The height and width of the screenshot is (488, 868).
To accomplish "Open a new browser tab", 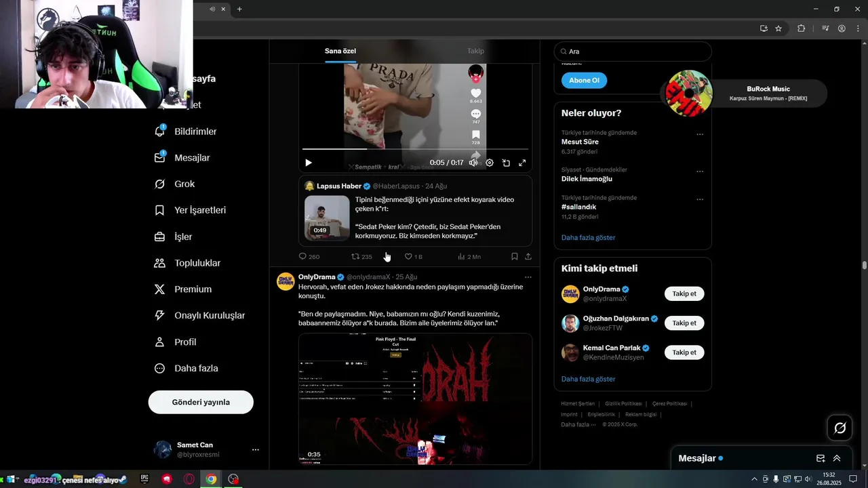I will pos(239,9).
